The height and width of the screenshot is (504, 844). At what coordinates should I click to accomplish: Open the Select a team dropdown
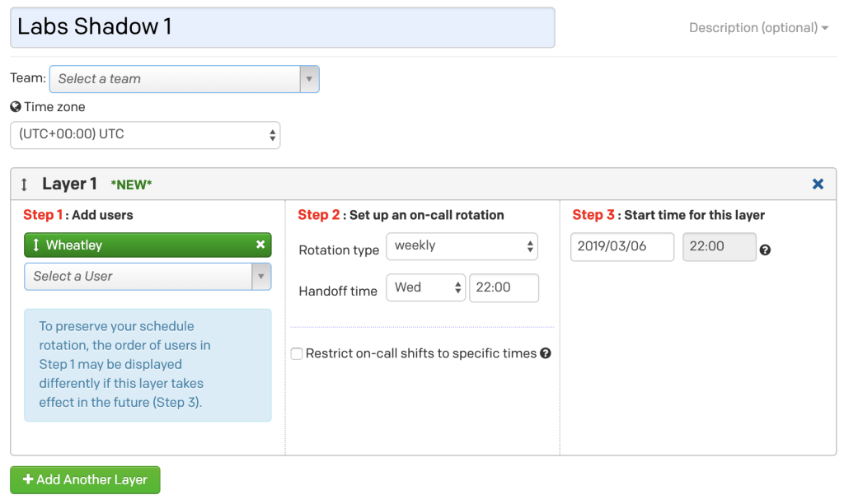[x=184, y=79]
